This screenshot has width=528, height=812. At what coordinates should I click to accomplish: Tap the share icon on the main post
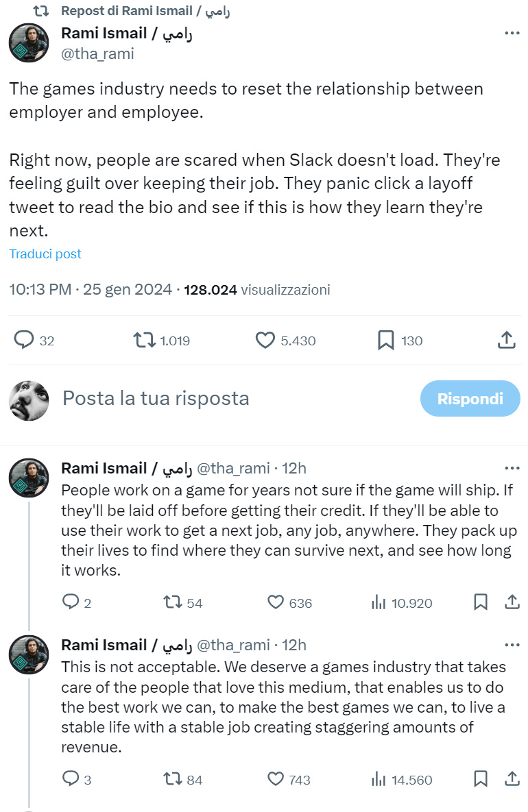507,340
